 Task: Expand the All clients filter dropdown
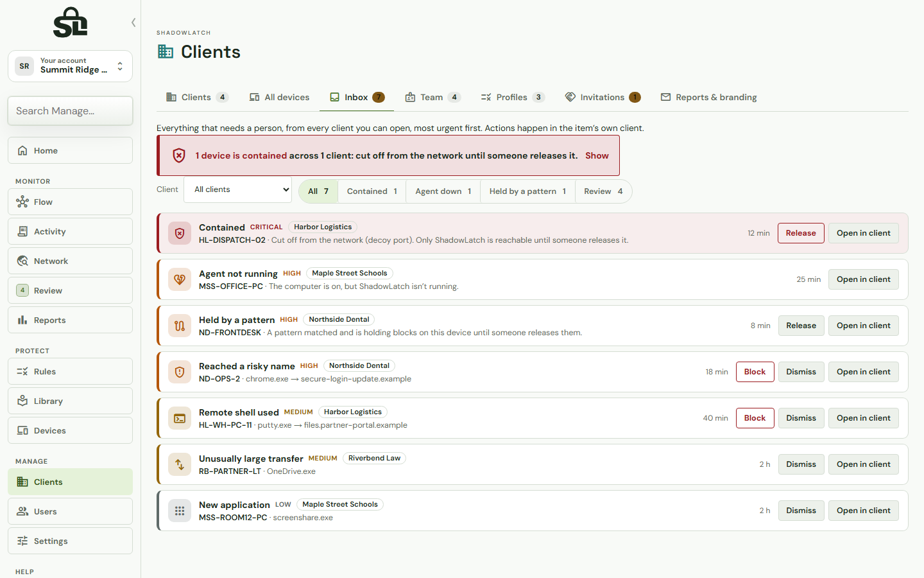(237, 189)
